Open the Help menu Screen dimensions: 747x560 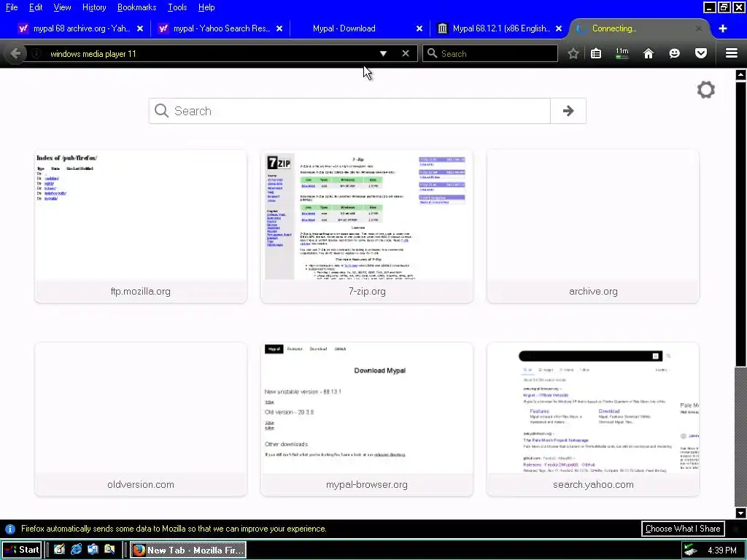pos(206,7)
